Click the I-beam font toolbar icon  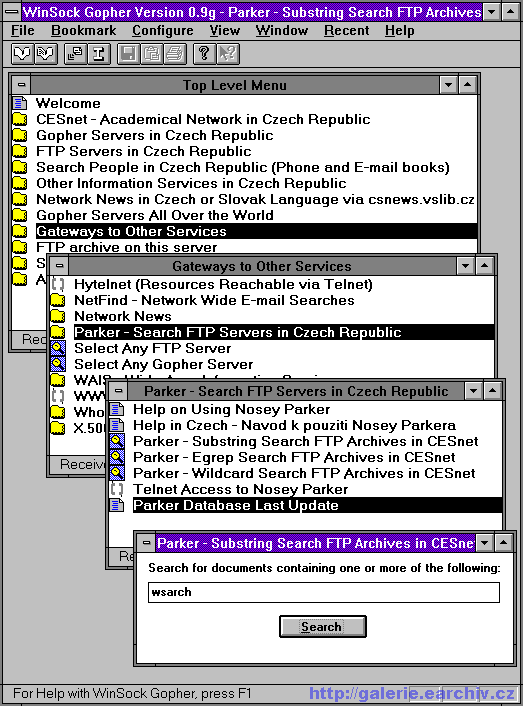[x=99, y=54]
